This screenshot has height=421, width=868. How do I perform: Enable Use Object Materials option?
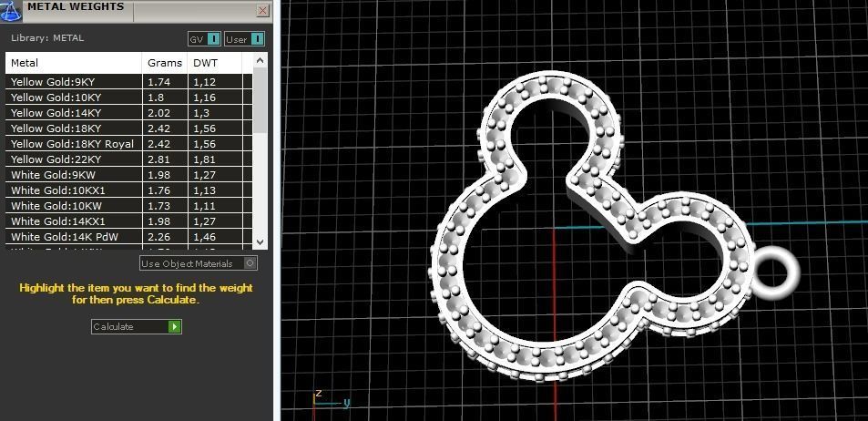(x=199, y=263)
